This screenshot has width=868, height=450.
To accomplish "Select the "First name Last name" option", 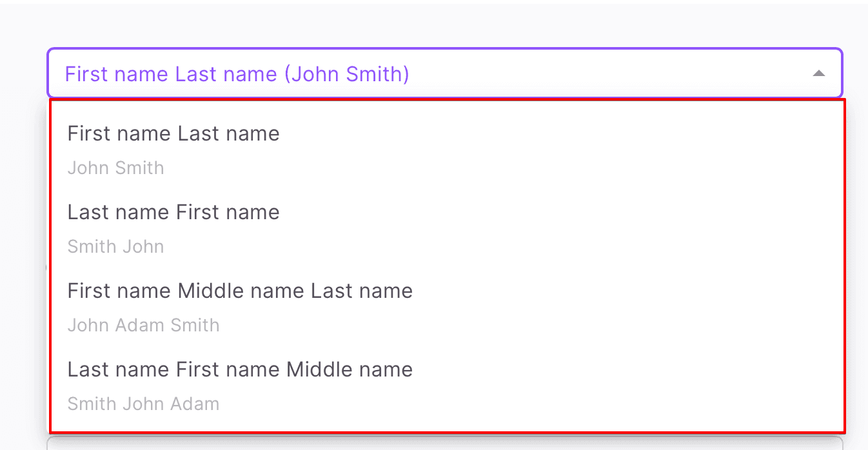I will click(173, 134).
